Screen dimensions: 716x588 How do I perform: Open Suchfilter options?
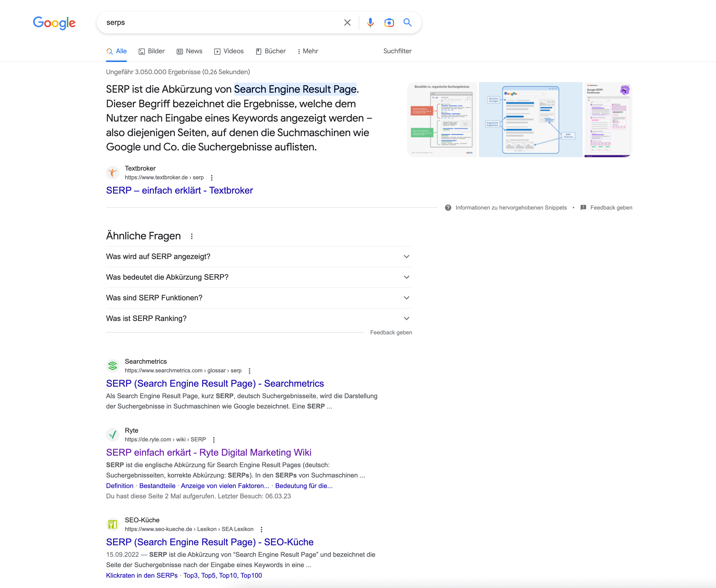tap(397, 51)
